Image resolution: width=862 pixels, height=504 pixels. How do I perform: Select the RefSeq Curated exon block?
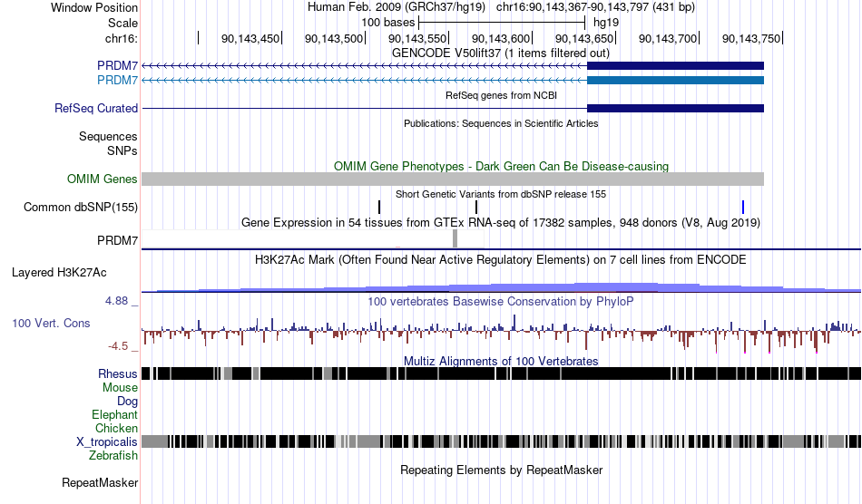point(675,108)
